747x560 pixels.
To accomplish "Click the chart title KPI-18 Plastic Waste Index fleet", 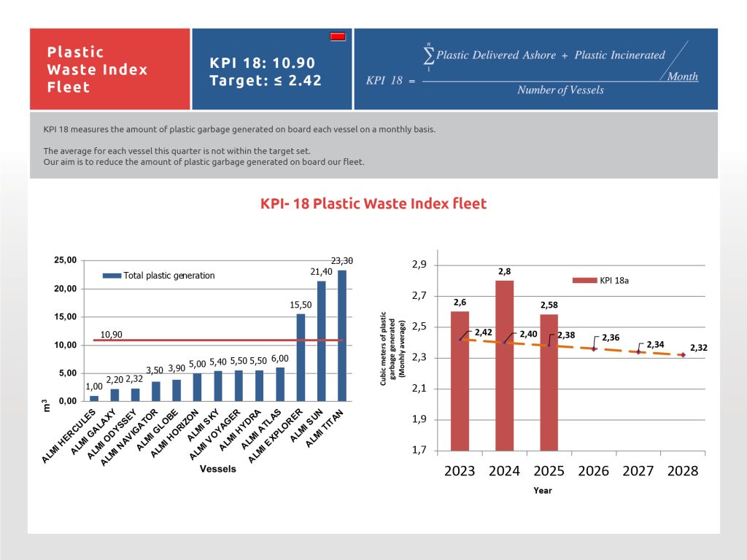I will 373,203.
